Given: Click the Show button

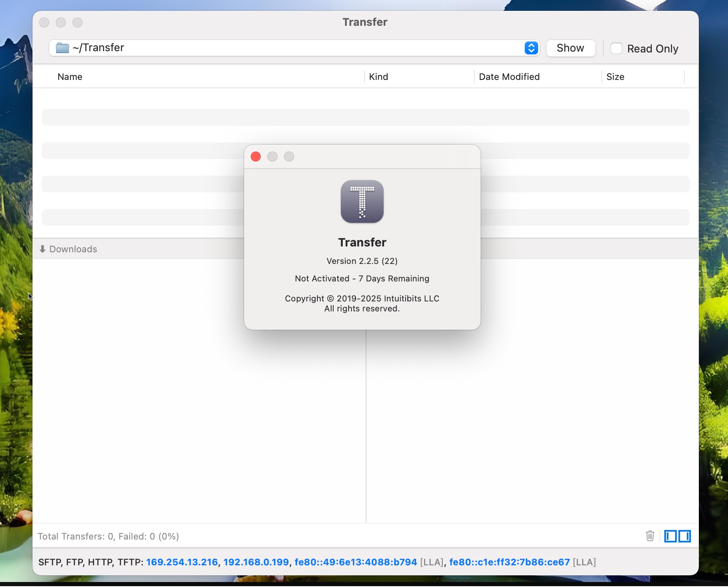Looking at the screenshot, I should tap(571, 48).
